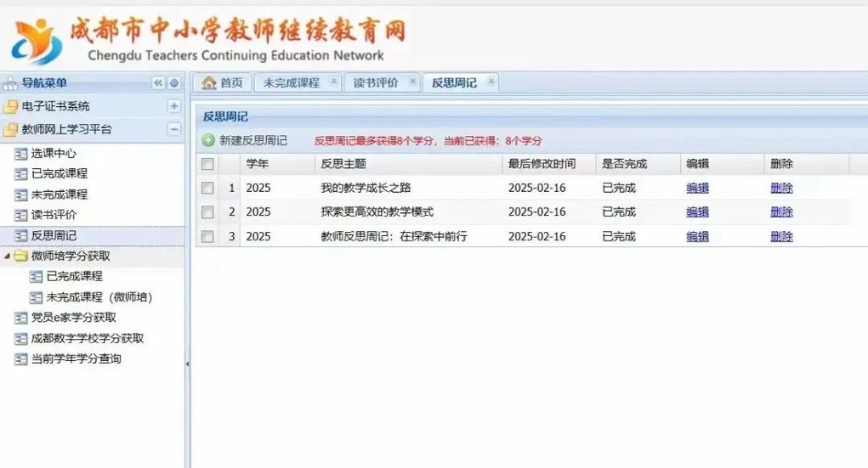Click list icon beside 党员e家学分获取
Viewport: 868px width, 468px height.
[x=20, y=318]
